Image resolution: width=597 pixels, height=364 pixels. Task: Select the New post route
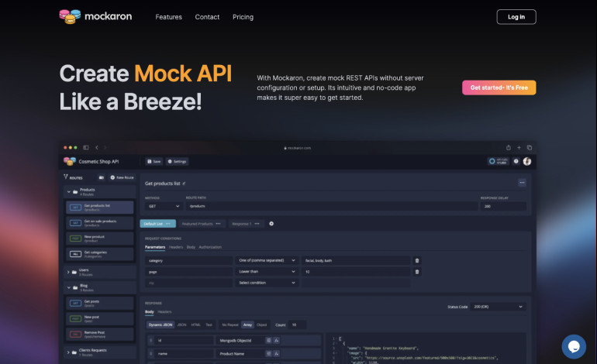(x=100, y=319)
